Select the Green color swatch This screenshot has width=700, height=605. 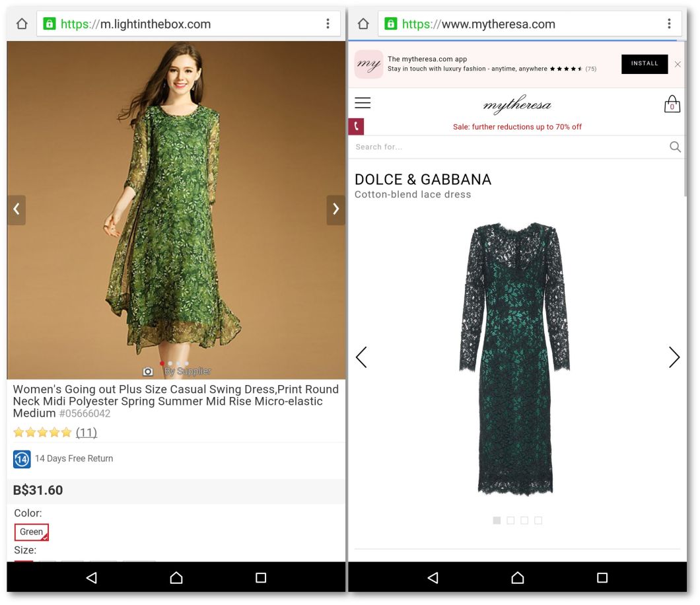tap(31, 532)
